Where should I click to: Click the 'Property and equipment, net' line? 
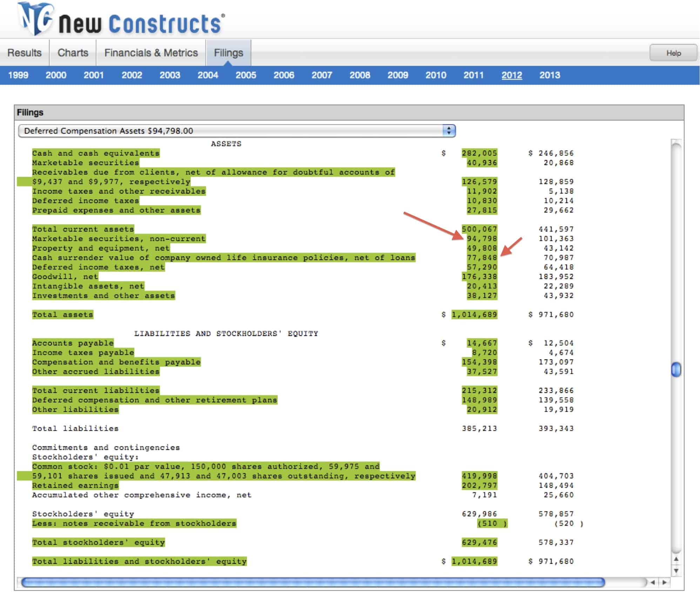[101, 248]
